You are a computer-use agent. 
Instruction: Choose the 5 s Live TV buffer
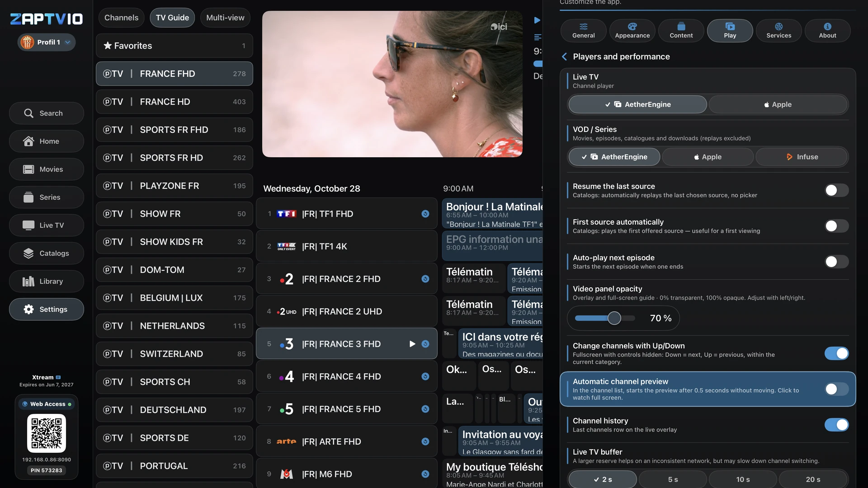pyautogui.click(x=673, y=479)
